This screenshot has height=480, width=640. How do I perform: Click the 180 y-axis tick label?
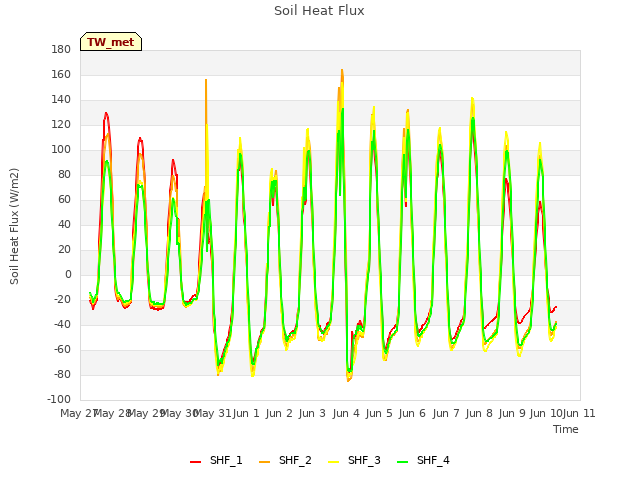[61, 49]
